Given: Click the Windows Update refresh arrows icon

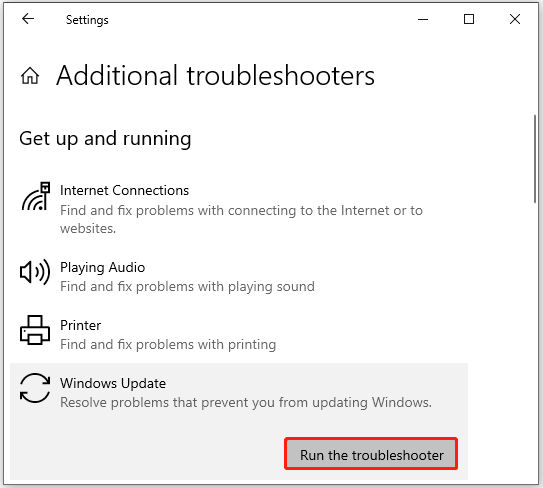Looking at the screenshot, I should click(x=35, y=388).
